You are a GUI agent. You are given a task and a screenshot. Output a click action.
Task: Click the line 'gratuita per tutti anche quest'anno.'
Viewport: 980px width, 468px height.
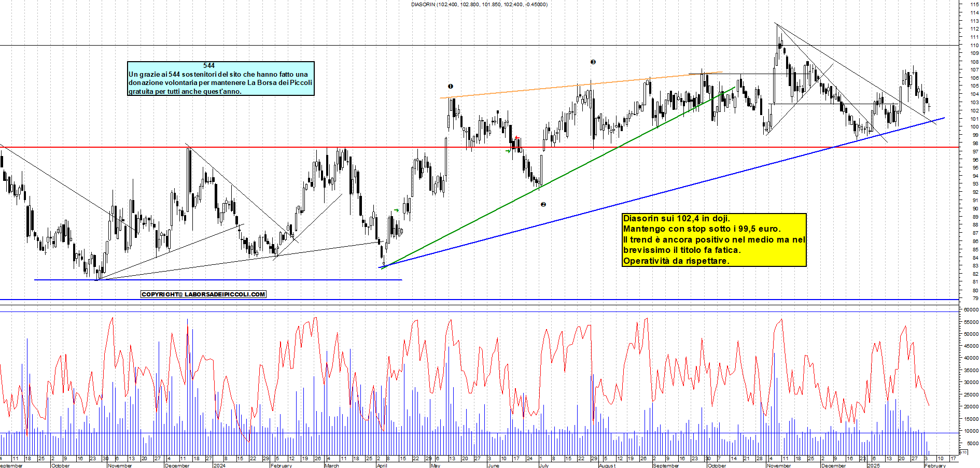pyautogui.click(x=185, y=91)
